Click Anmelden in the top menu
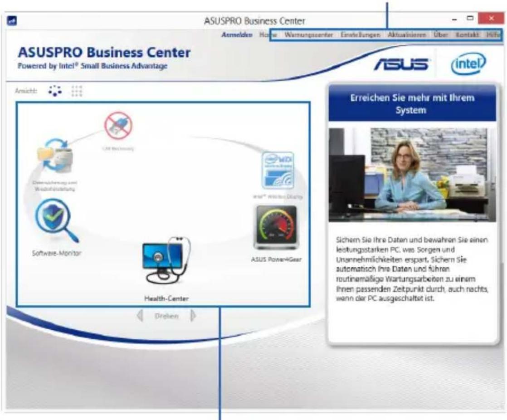 (x=237, y=34)
